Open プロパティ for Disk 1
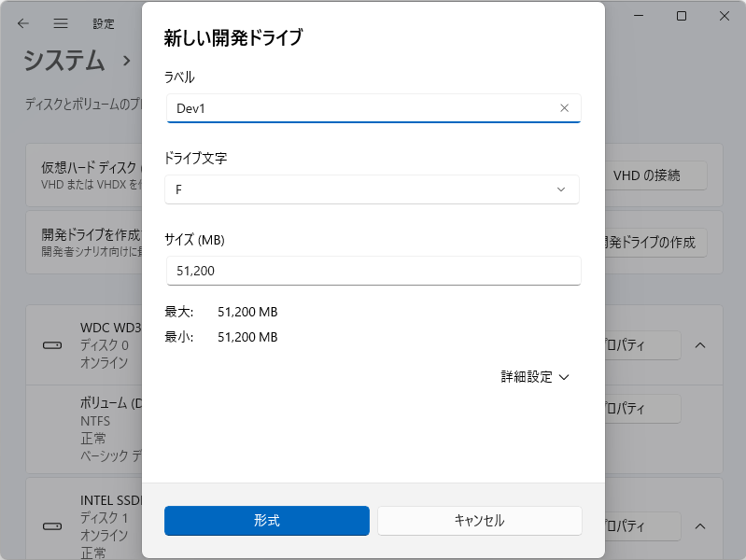The height and width of the screenshot is (560, 746). click(642, 526)
